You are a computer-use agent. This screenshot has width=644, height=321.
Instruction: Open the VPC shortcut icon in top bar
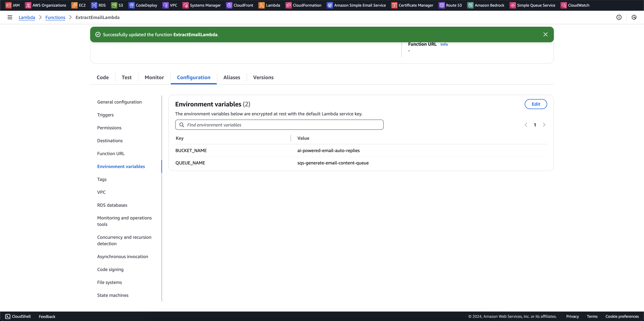(x=165, y=5)
